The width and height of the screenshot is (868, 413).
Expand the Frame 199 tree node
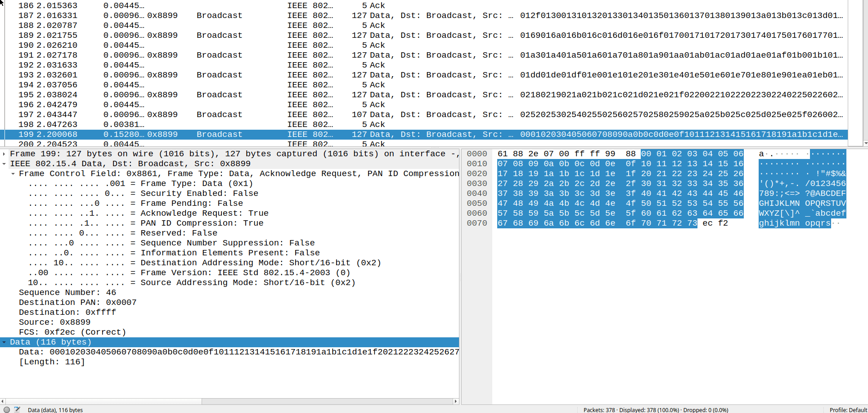[x=4, y=154]
